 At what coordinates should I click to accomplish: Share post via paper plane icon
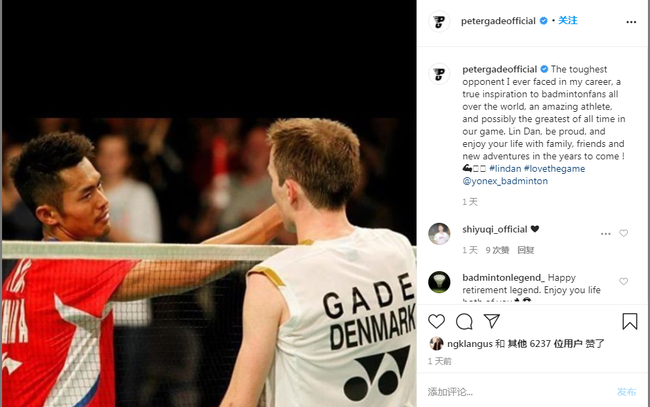[x=492, y=321]
